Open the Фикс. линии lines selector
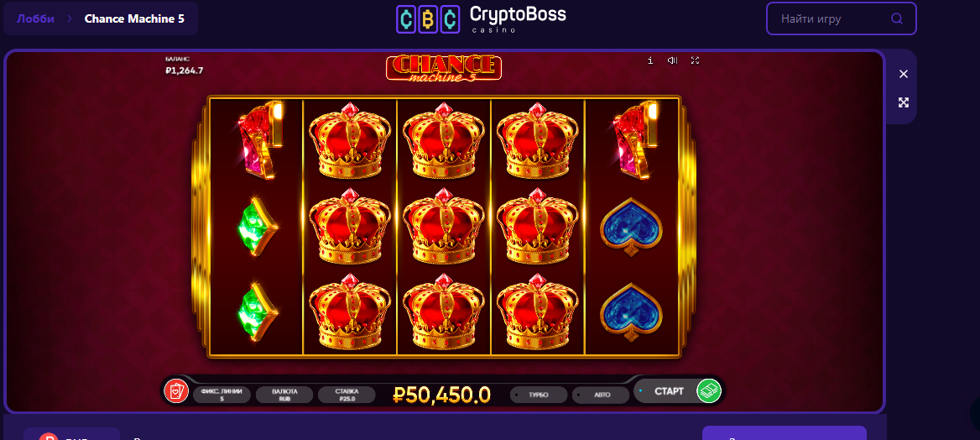This screenshot has width=980, height=440. (x=222, y=395)
